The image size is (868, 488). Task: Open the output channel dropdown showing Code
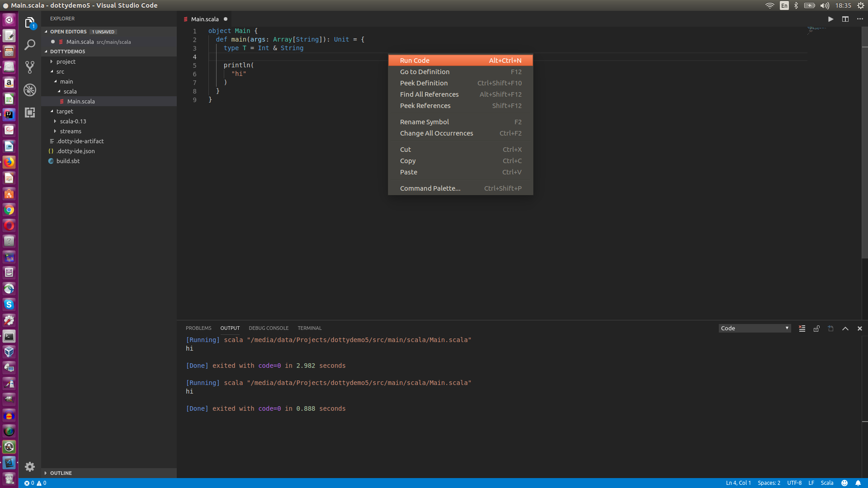click(755, 328)
